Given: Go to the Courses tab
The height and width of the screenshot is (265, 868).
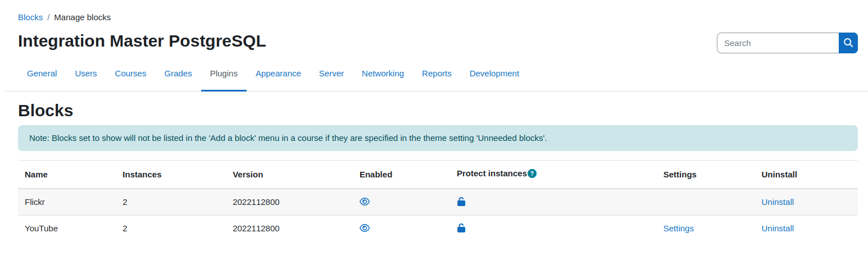Looking at the screenshot, I should (x=131, y=74).
